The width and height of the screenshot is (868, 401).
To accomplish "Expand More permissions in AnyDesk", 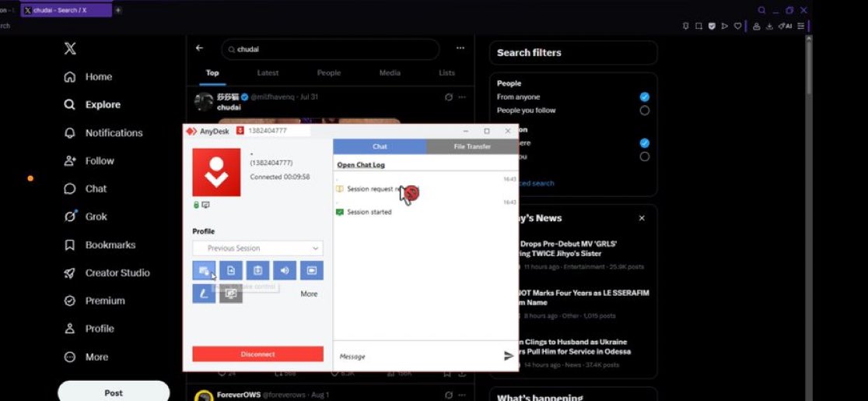I will pos(309,294).
